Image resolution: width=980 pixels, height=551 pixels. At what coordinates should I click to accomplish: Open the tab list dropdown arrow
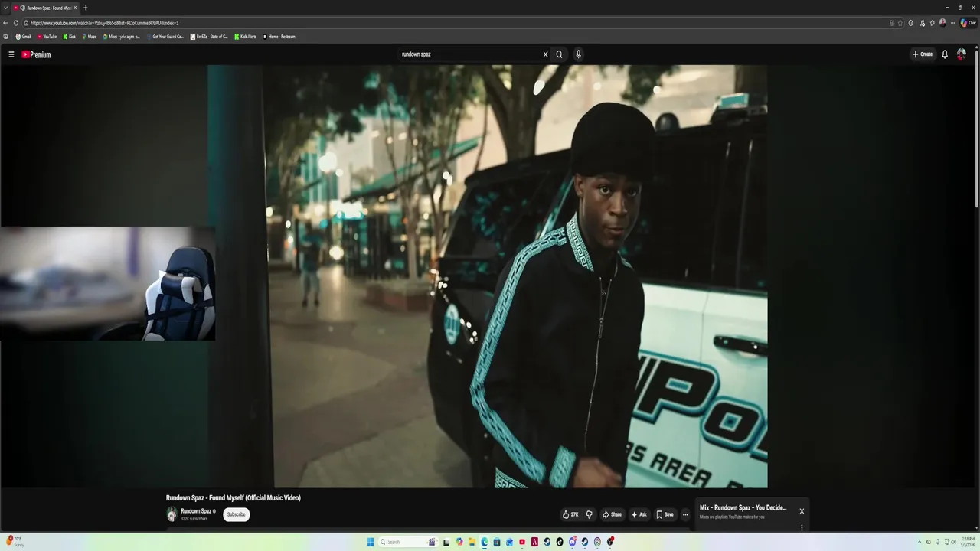tap(5, 8)
